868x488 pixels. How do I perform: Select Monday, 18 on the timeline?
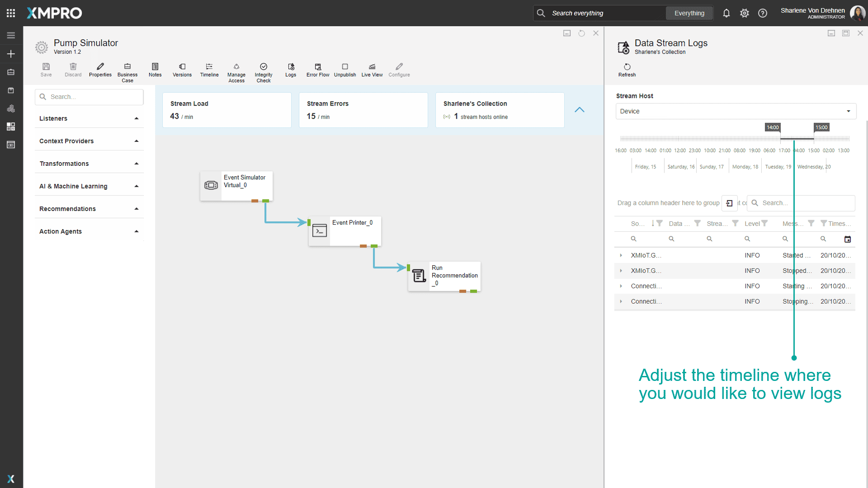(x=745, y=166)
